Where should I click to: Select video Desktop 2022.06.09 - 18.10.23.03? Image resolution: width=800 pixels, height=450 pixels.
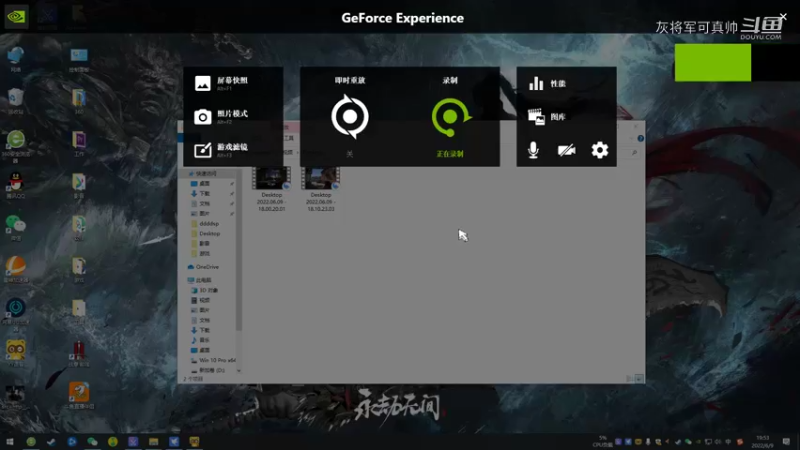pyautogui.click(x=320, y=189)
